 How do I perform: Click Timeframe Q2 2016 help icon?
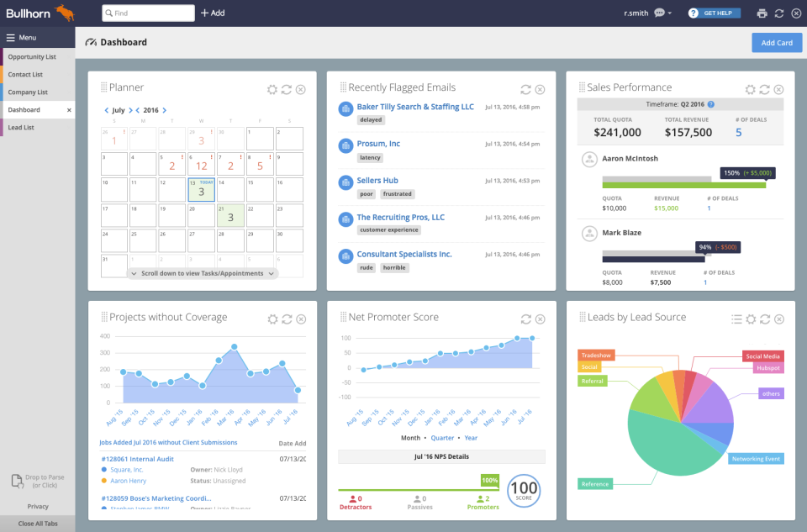[711, 104]
